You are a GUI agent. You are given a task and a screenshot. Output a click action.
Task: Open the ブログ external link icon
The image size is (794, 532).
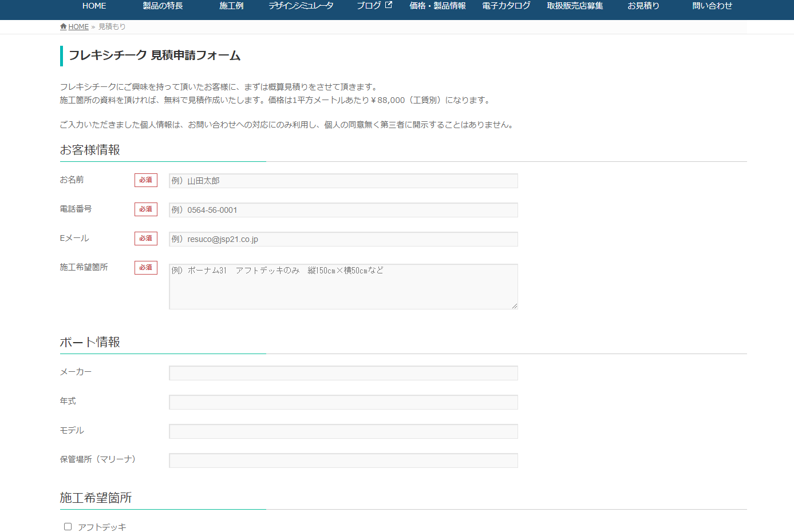[389, 5]
